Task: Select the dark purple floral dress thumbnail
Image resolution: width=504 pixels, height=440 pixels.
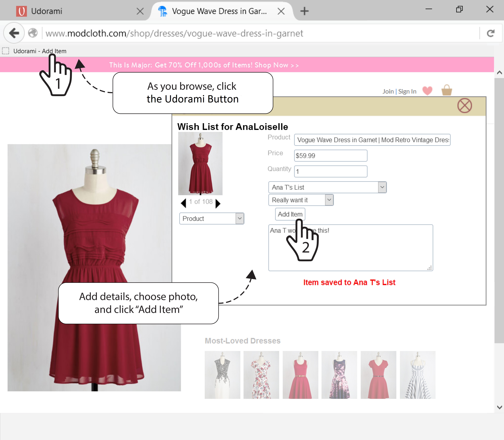Action: click(x=339, y=375)
